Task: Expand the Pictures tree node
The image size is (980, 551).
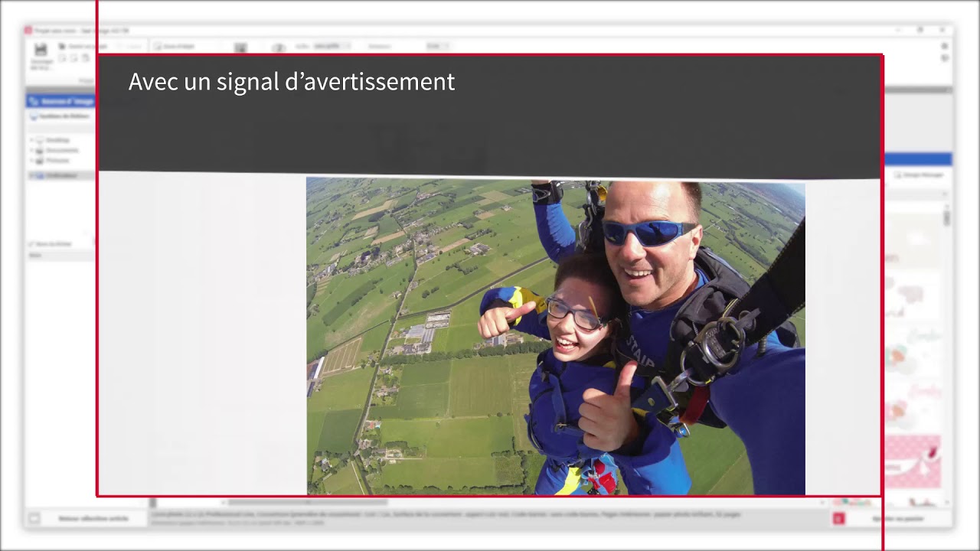Action: coord(31,161)
